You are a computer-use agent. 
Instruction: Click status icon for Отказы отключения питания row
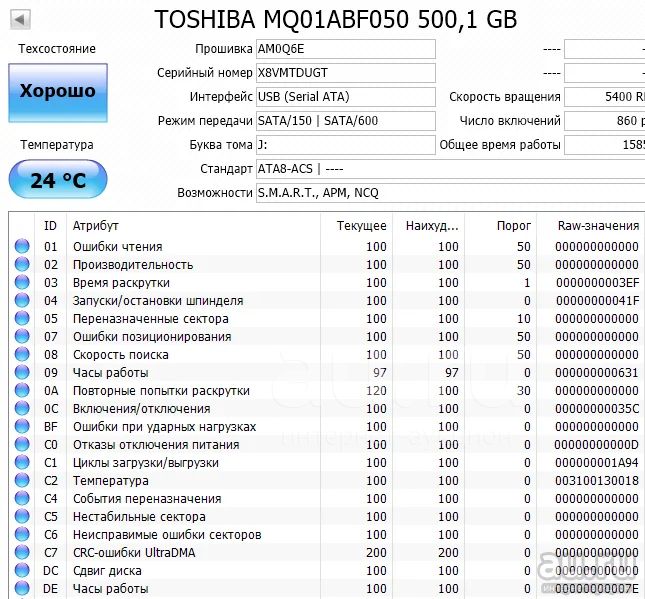(22, 444)
